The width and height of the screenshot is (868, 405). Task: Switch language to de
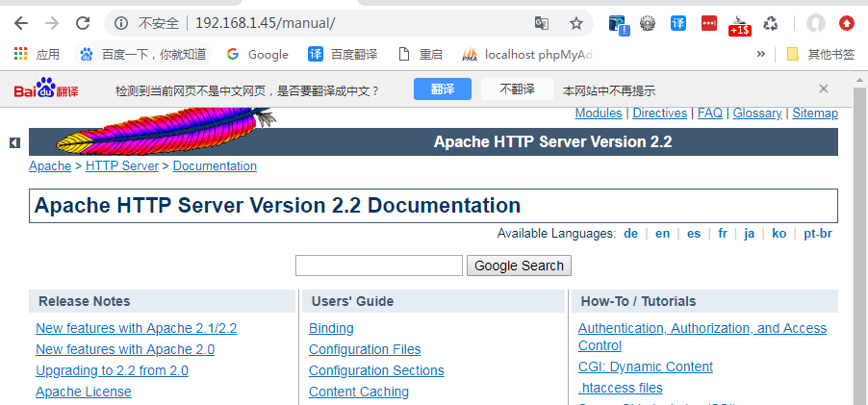coord(630,234)
